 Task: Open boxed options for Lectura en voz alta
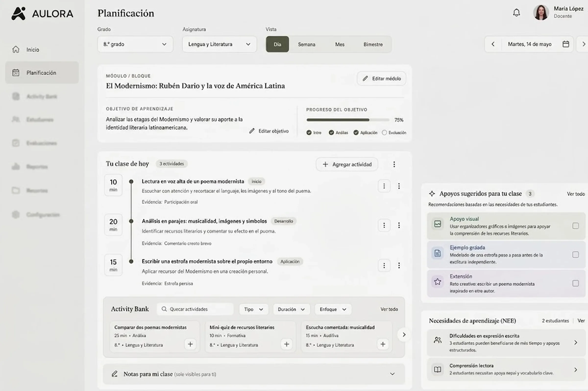pyautogui.click(x=384, y=186)
